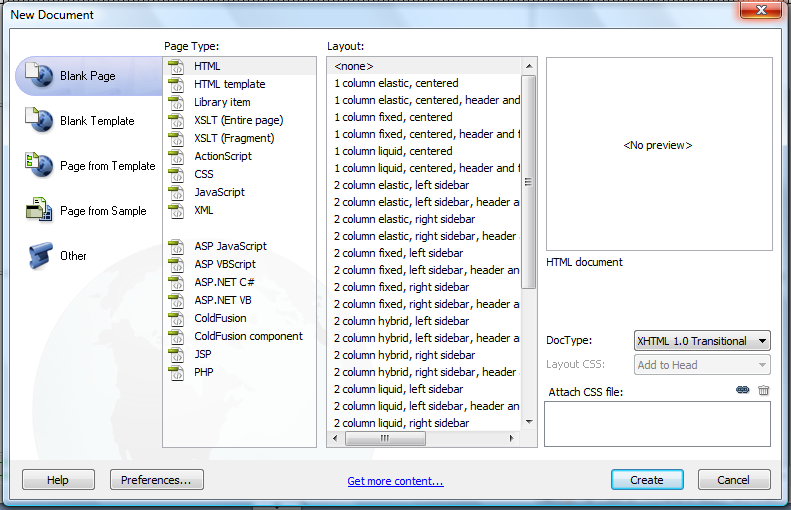Click inside the Attach CSS file box

point(657,424)
